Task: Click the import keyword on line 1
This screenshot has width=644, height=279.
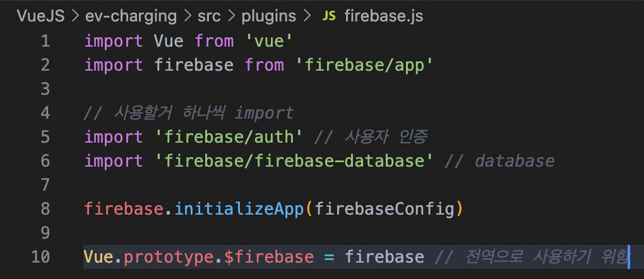Action: (x=114, y=41)
